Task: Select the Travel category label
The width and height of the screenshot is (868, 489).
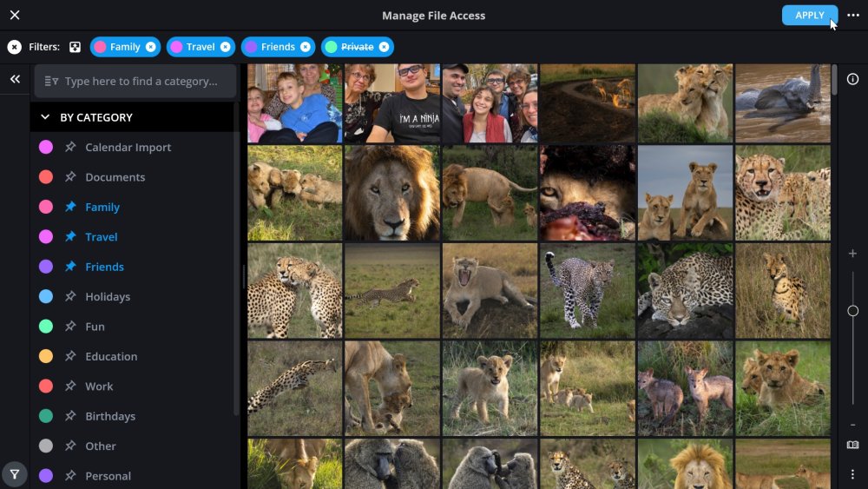Action: [102, 237]
